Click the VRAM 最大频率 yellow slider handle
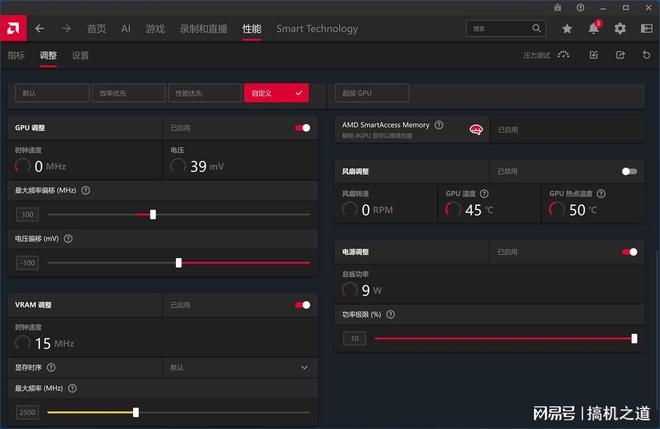The width and height of the screenshot is (660, 429). click(x=136, y=412)
